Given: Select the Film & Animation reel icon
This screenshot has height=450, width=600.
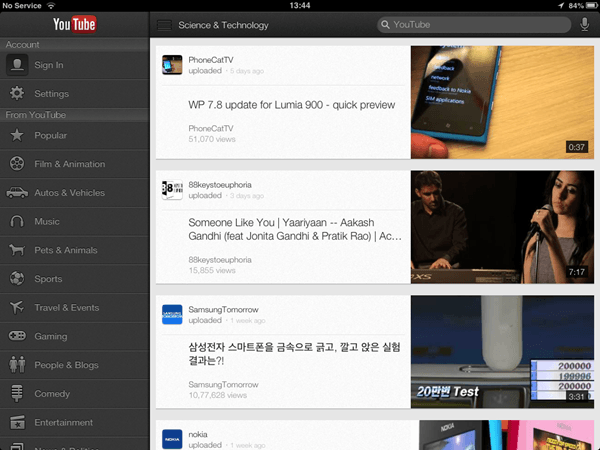Looking at the screenshot, I should click(x=17, y=164).
